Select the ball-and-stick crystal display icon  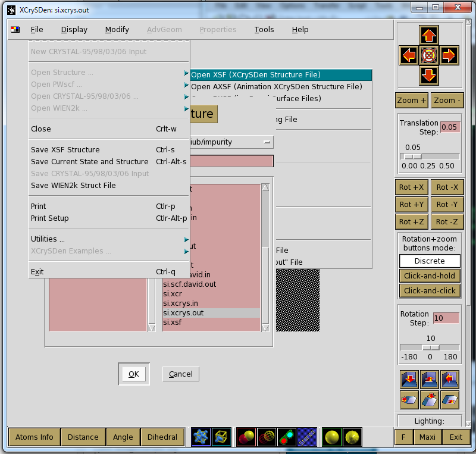click(x=201, y=437)
